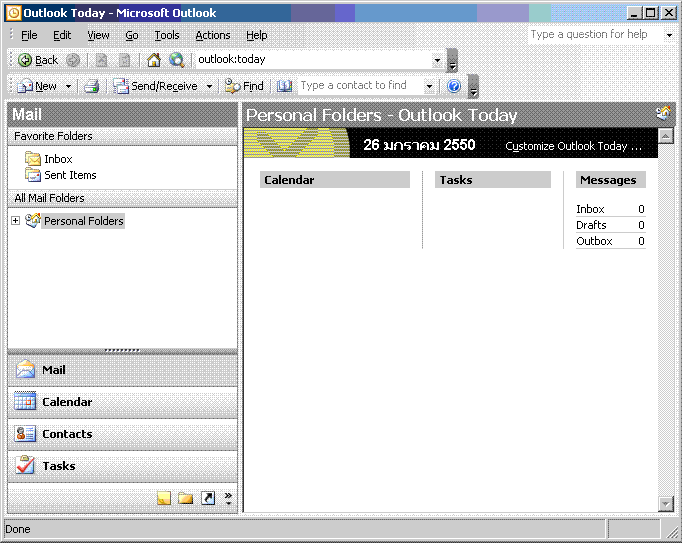Open Shortcuts via arrow icon
The image size is (682, 543).
208,498
